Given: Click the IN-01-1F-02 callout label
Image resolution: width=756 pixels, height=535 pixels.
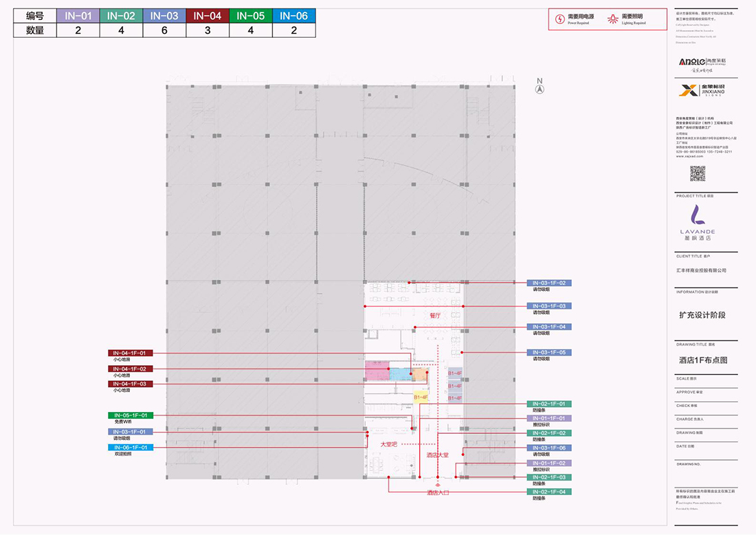Looking at the screenshot, I should (549, 463).
